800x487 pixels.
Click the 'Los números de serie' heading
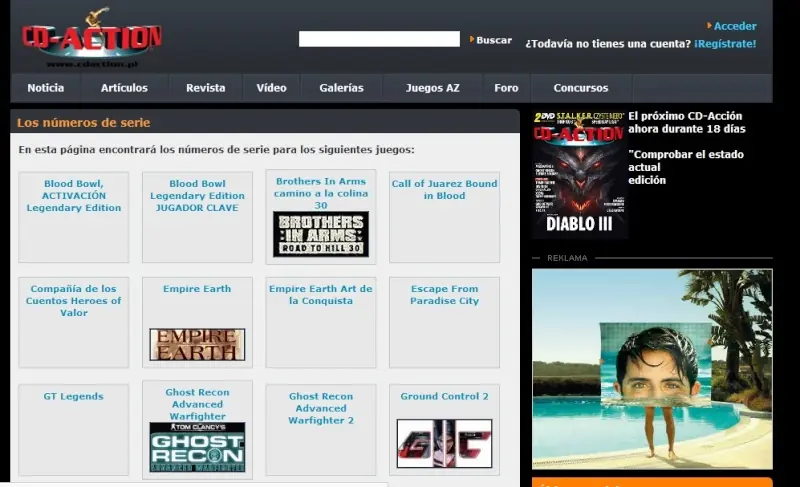pyautogui.click(x=84, y=123)
